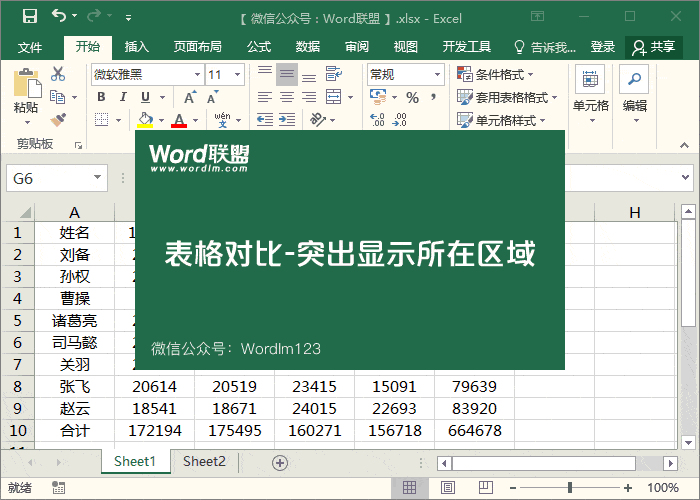The height and width of the screenshot is (500, 700).
Task: Open the 单元格样式 dropdown
Action: [501, 120]
